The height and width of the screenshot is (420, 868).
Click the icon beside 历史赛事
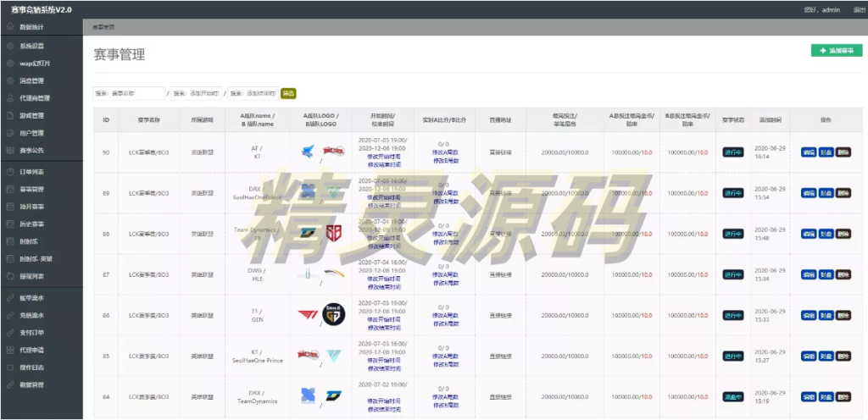pos(10,224)
